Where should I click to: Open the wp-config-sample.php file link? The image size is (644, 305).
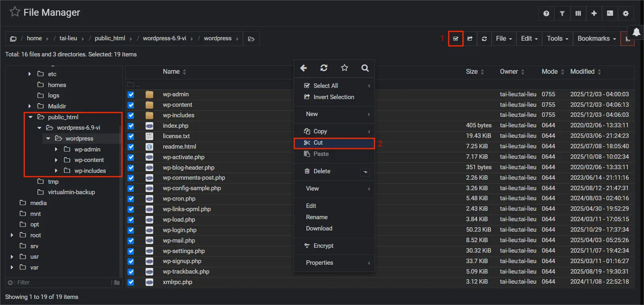[x=192, y=188]
